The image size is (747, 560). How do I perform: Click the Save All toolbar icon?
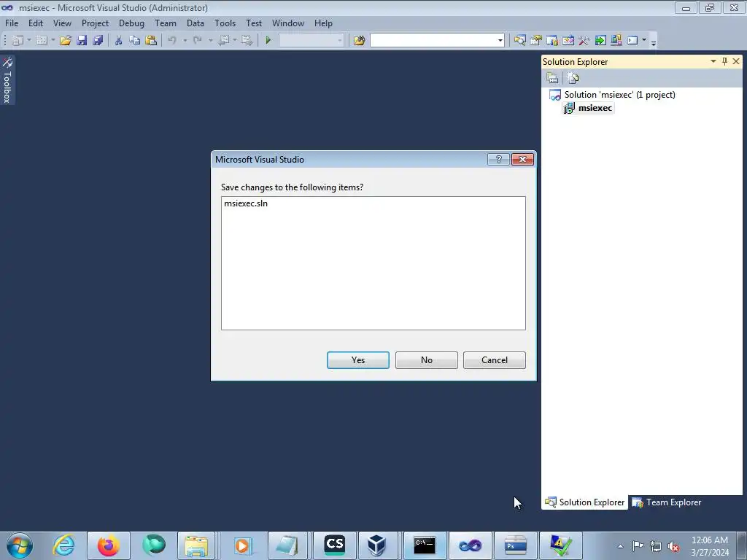pos(98,41)
